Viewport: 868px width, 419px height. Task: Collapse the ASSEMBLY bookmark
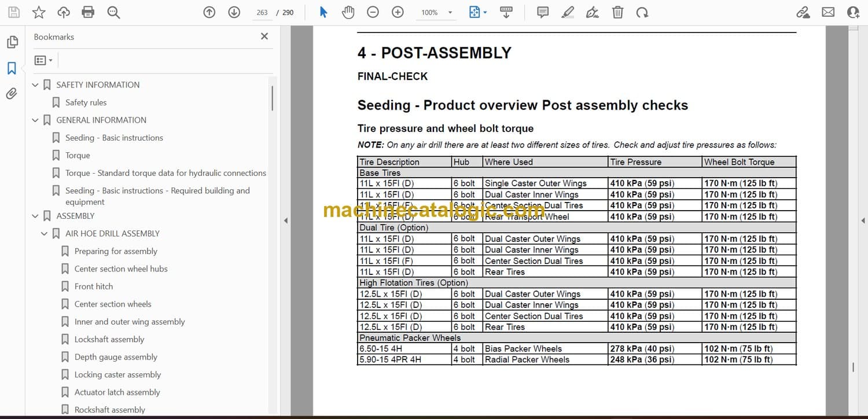tap(35, 216)
